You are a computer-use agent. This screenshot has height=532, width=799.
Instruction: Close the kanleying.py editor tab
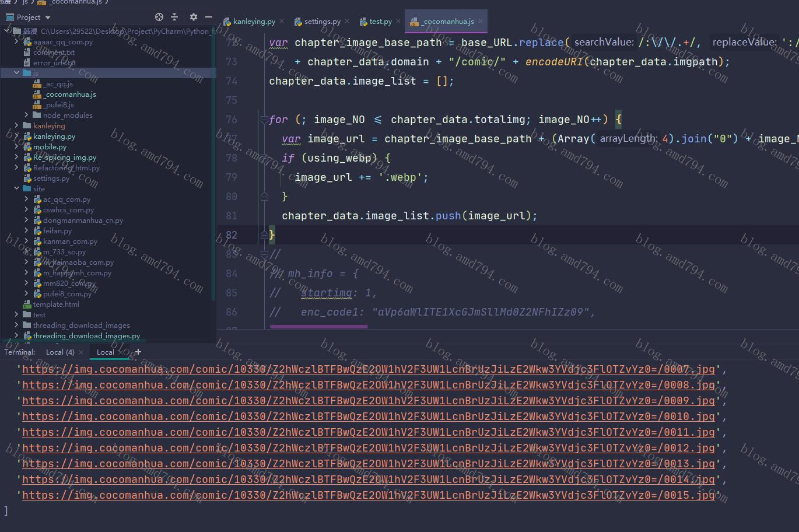282,21
